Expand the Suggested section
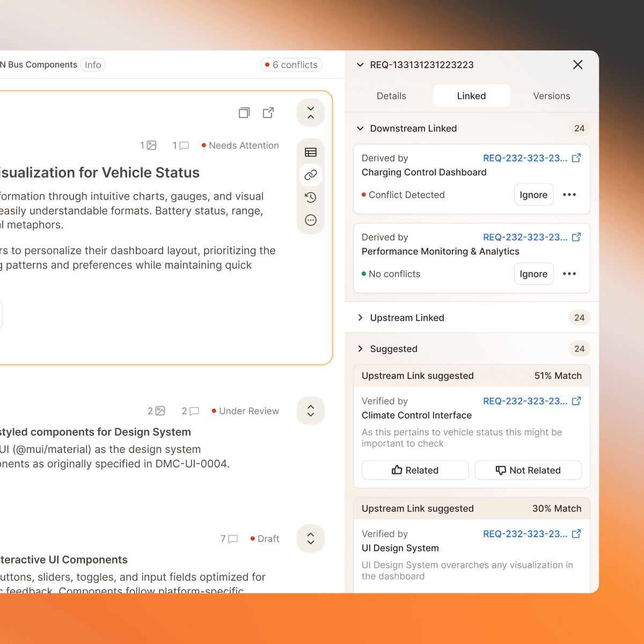This screenshot has height=644, width=644. click(x=360, y=349)
